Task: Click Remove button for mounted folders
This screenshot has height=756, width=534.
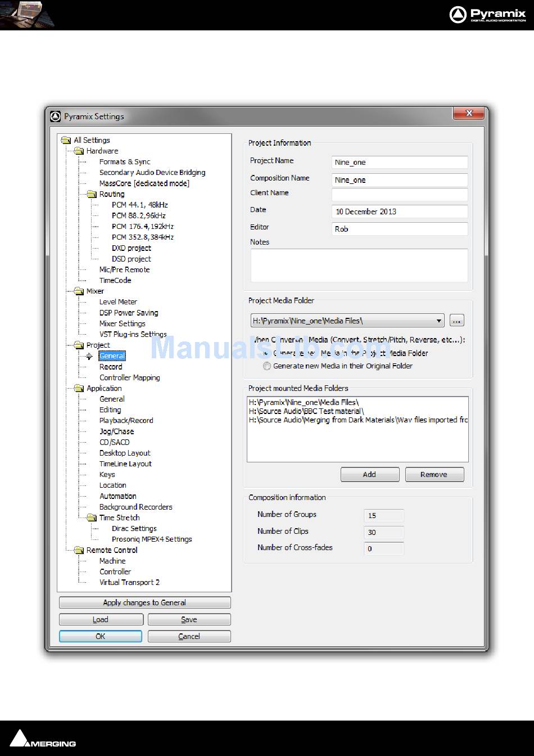Action: coord(435,474)
